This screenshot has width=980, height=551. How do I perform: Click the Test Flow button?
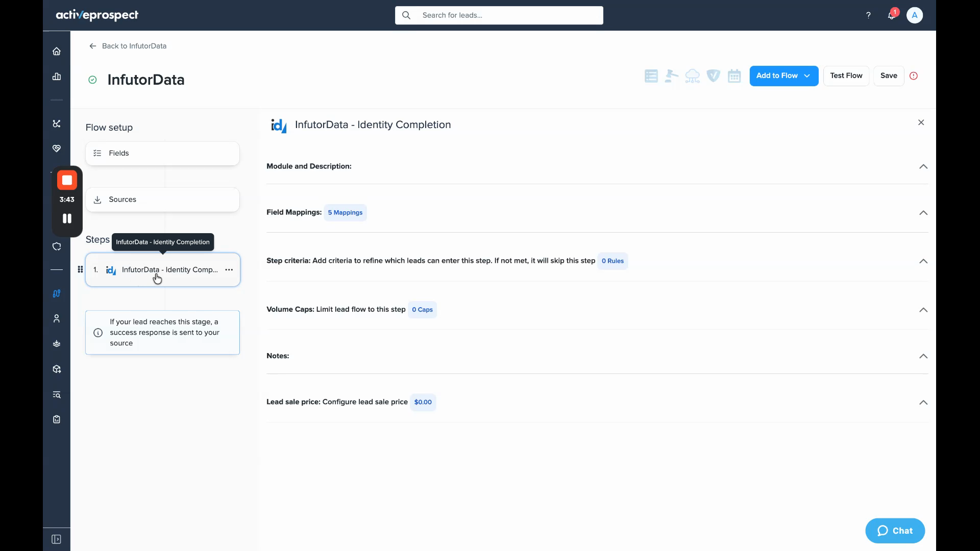click(846, 76)
